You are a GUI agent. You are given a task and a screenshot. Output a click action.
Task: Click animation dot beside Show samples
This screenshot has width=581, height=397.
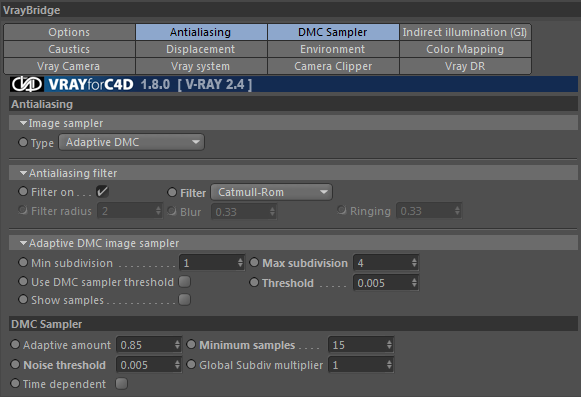pos(23,299)
